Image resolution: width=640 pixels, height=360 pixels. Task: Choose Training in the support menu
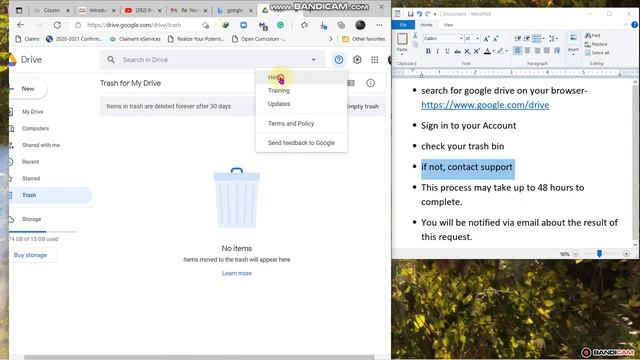tap(301, 90)
